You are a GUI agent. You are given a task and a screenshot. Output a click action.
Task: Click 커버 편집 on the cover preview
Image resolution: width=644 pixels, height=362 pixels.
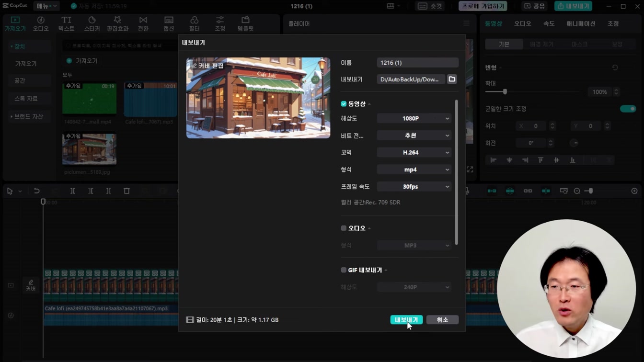coord(208,66)
